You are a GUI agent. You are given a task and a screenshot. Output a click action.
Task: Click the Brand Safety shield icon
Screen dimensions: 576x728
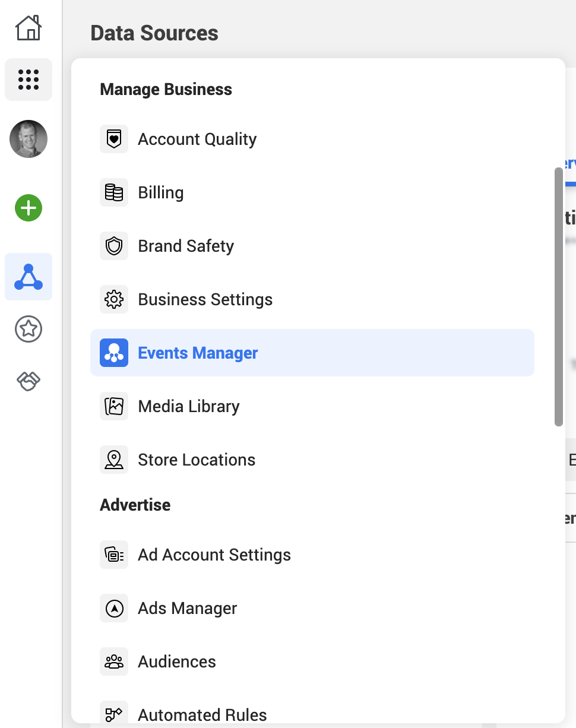(x=114, y=246)
